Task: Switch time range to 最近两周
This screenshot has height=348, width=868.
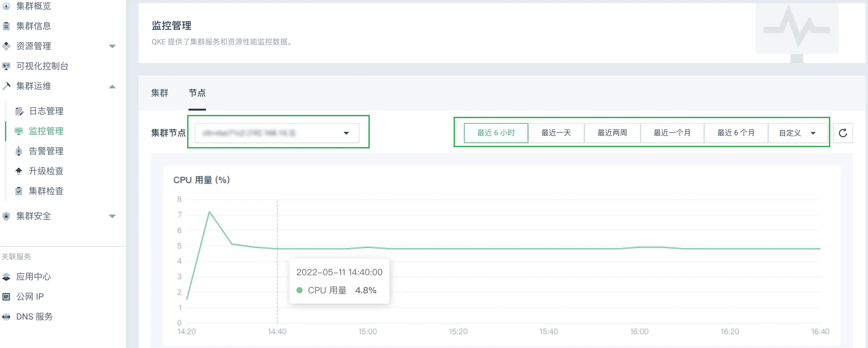Action: [612, 132]
